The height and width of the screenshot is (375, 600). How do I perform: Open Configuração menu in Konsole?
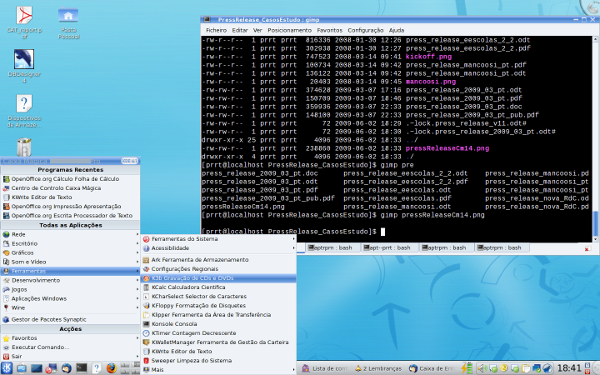365,30
